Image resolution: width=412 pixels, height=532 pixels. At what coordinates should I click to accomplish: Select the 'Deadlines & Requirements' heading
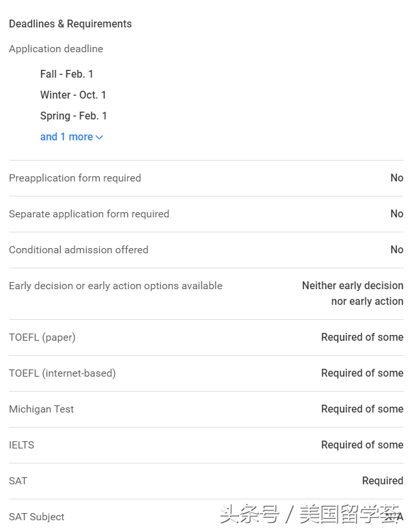pos(70,24)
